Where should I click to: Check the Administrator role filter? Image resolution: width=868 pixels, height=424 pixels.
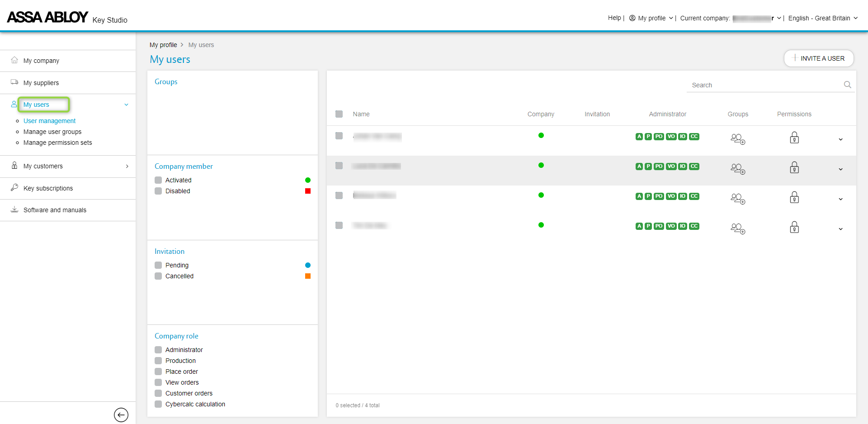158,350
